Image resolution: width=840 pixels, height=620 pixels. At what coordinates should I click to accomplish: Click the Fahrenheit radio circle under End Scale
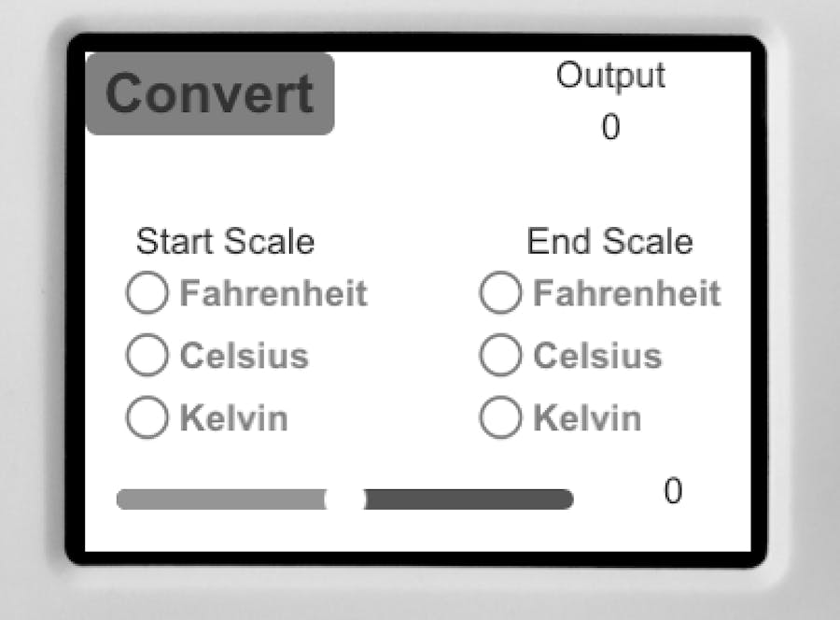coord(500,292)
